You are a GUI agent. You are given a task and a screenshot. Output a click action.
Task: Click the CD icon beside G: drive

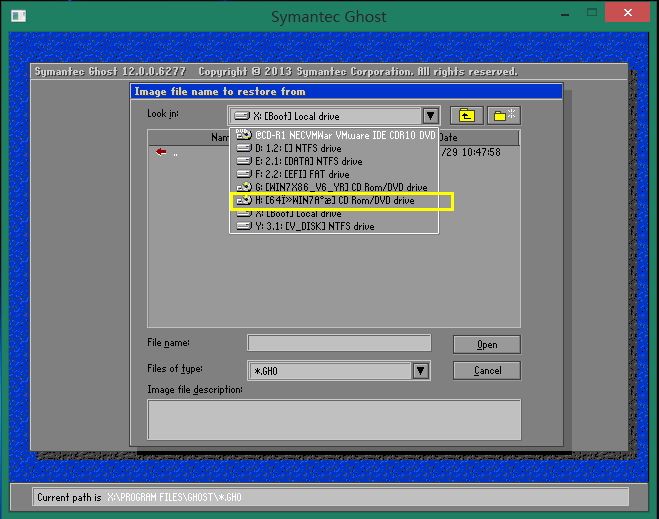pyautogui.click(x=244, y=187)
